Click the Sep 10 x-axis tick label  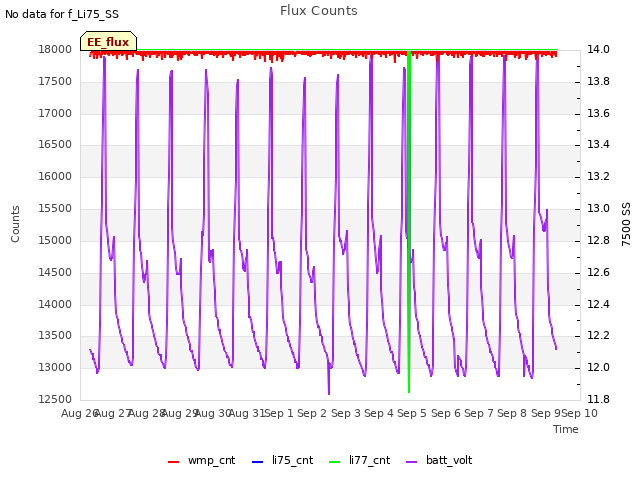pos(580,413)
